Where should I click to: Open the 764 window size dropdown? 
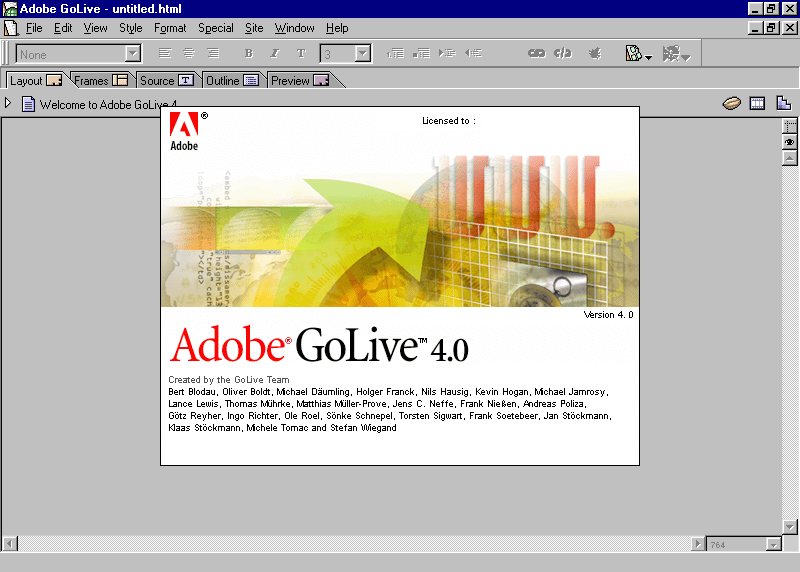click(x=773, y=545)
